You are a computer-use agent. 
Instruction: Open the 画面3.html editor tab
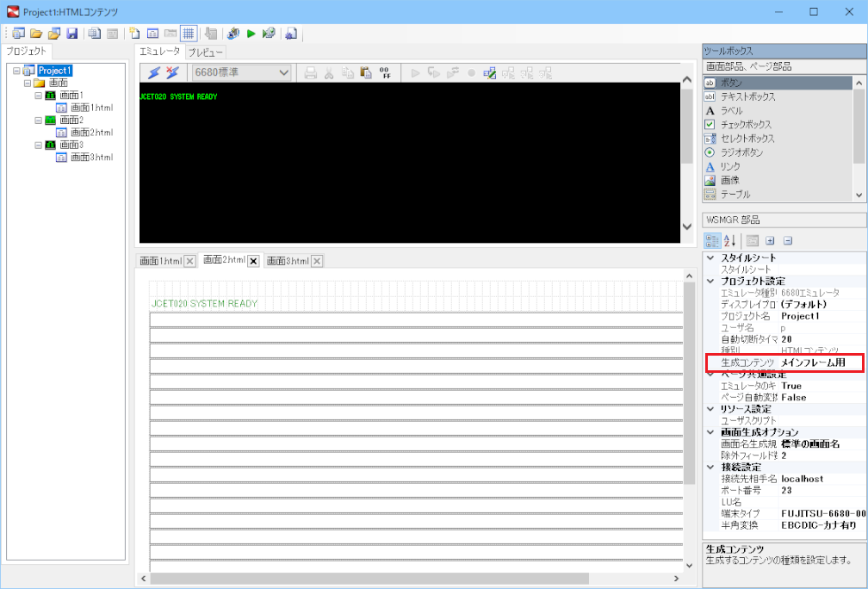pyautogui.click(x=288, y=261)
